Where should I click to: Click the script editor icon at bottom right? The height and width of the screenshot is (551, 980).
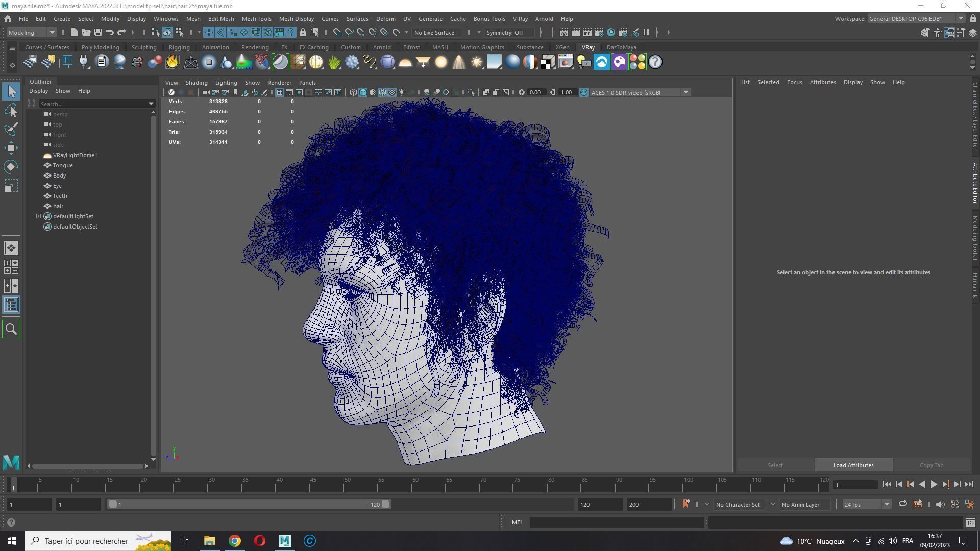(x=970, y=522)
